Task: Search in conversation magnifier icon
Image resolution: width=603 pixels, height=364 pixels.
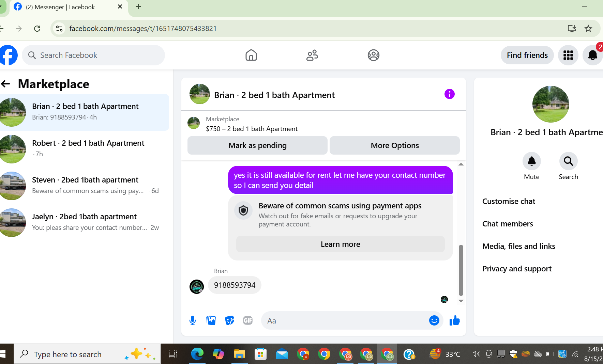Action: point(568,161)
